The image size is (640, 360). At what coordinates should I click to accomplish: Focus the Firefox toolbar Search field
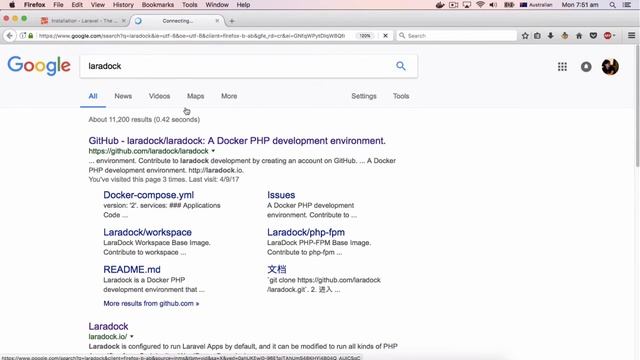tap(457, 36)
